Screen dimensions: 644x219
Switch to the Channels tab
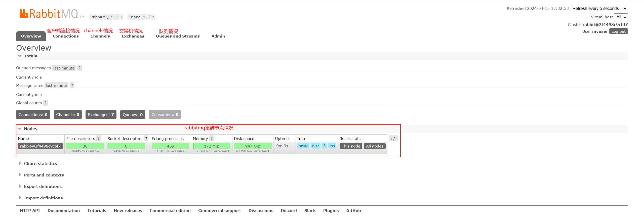(100, 36)
